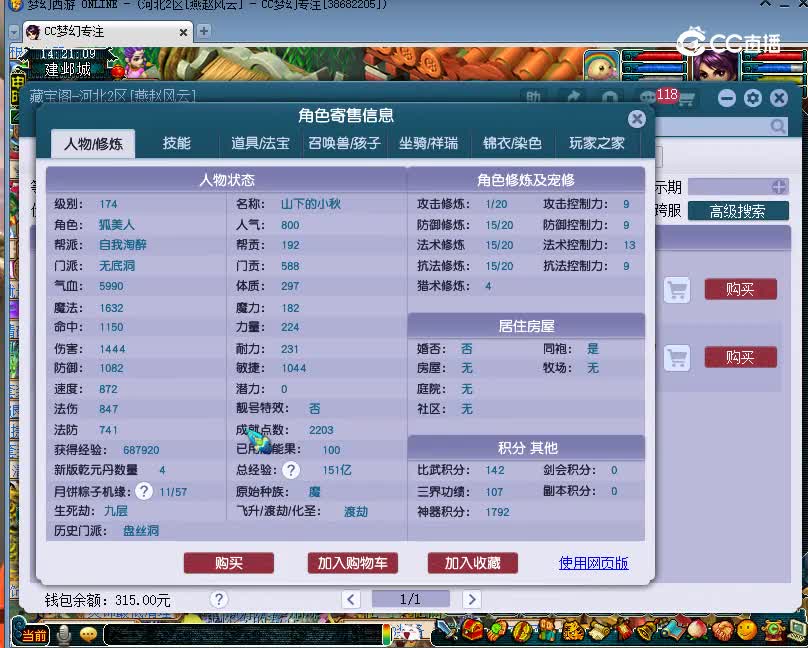Go to the next page arrow
The height and width of the screenshot is (648, 808).
click(x=472, y=599)
